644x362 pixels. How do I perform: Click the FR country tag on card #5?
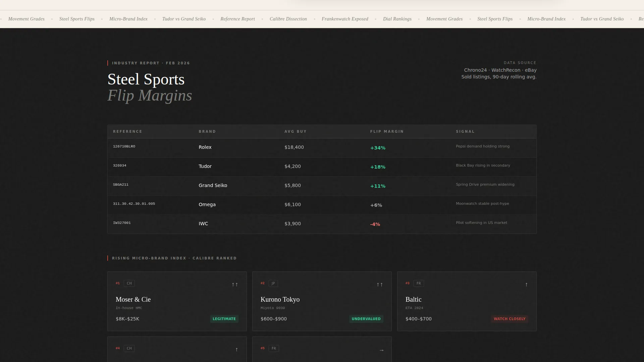274,348
